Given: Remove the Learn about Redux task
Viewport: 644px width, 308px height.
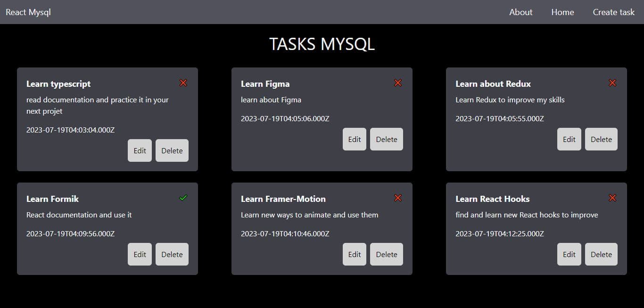Looking at the screenshot, I should pos(601,139).
